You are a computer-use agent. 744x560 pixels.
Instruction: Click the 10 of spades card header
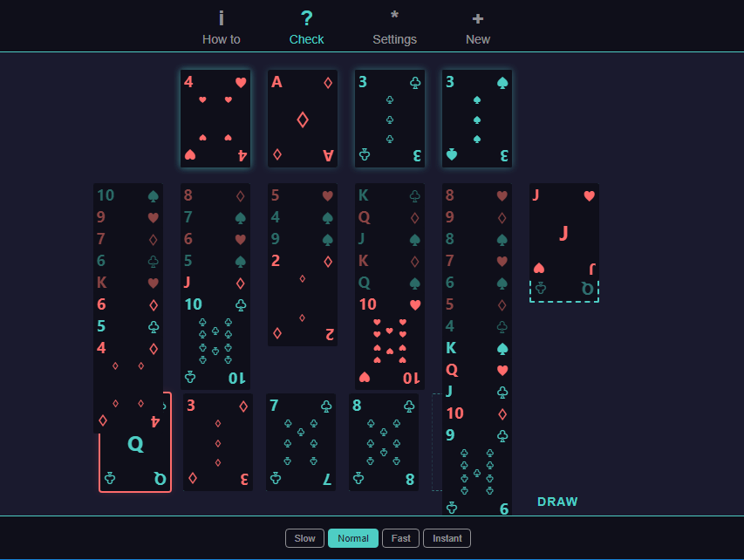tap(128, 195)
